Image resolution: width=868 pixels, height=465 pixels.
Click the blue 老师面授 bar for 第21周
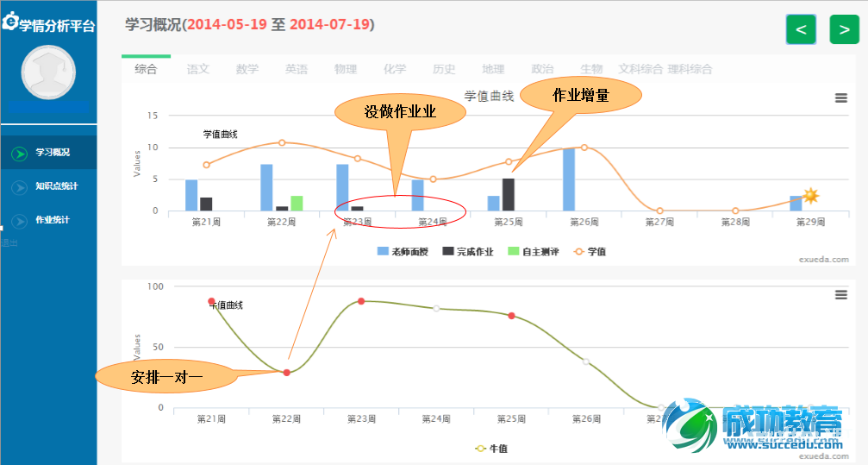coord(191,195)
